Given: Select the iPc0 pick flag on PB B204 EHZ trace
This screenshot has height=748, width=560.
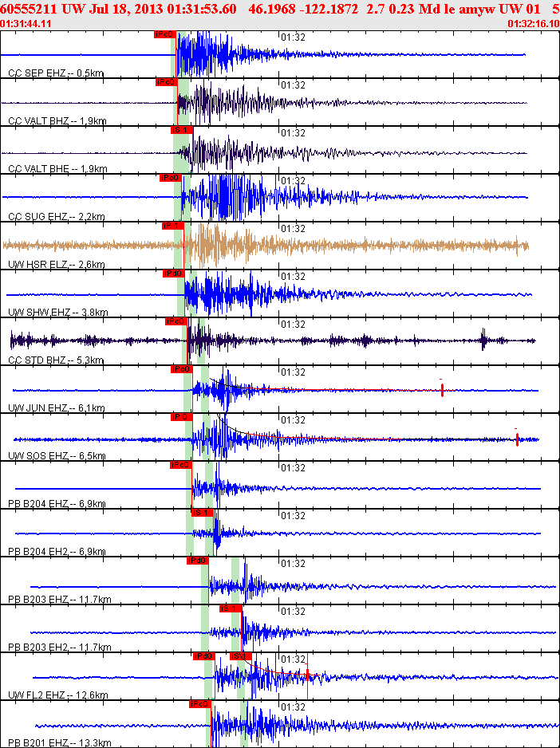Looking at the screenshot, I should coord(181,465).
